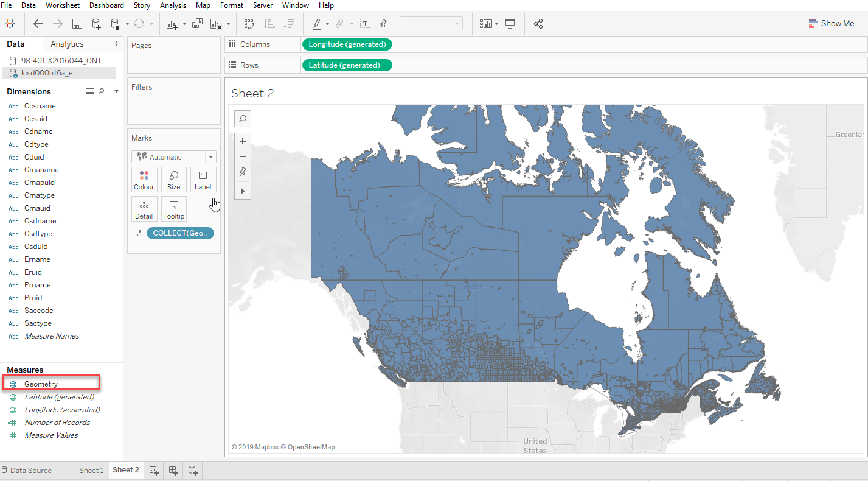Go to the Data Source tab
This screenshot has height=481, width=868.
coord(27,470)
